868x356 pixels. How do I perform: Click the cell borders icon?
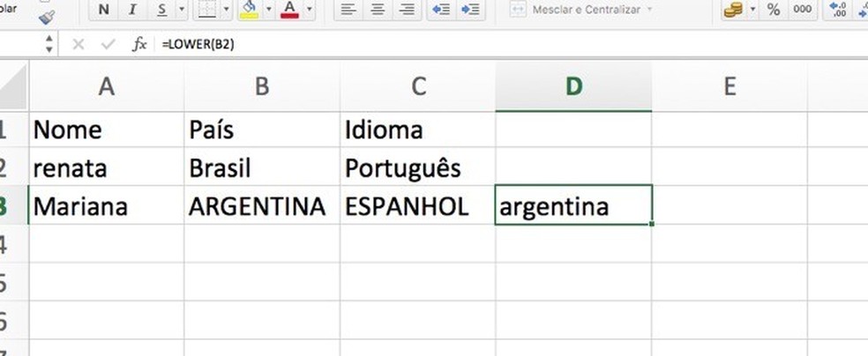tap(207, 10)
